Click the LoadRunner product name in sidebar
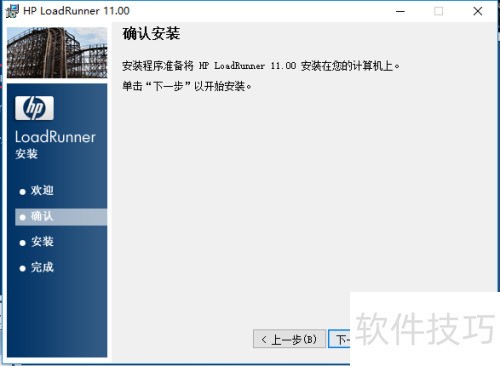The image size is (500, 366). [55, 137]
